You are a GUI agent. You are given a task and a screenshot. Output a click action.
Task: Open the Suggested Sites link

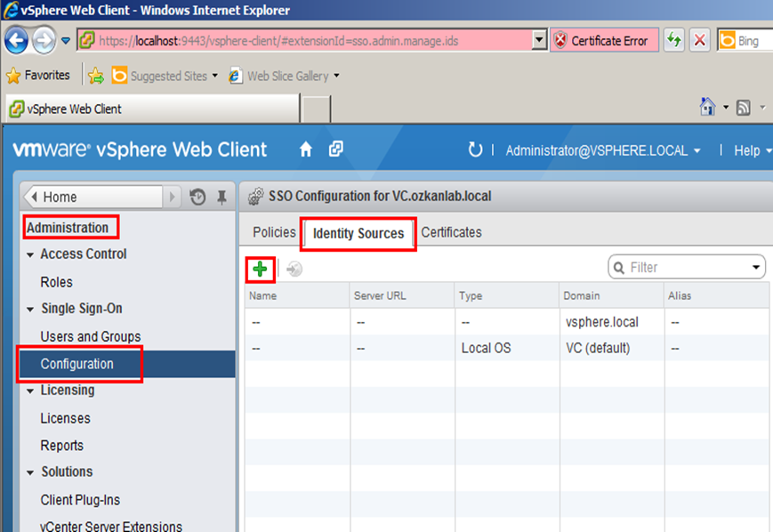pyautogui.click(x=165, y=76)
